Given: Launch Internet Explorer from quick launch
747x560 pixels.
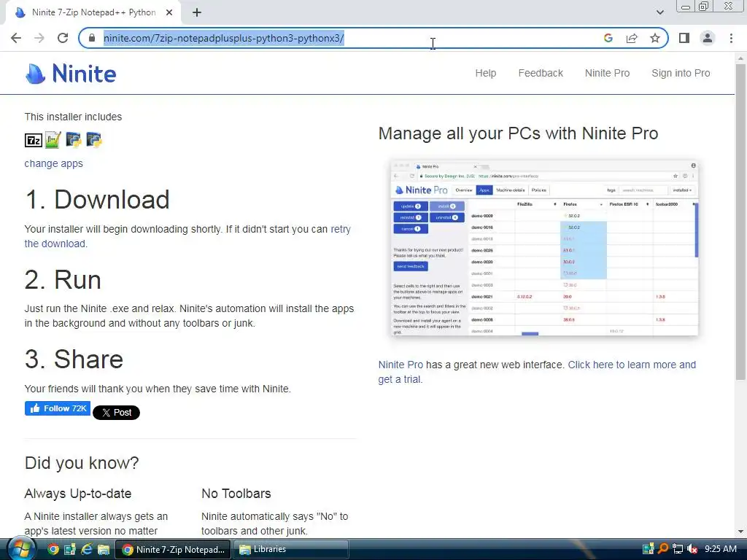Looking at the screenshot, I should pos(87,550).
